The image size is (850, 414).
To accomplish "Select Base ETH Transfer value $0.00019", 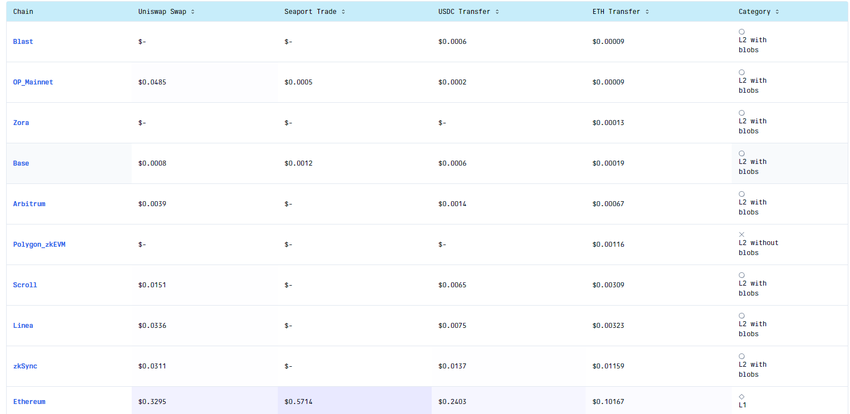I will (x=608, y=164).
